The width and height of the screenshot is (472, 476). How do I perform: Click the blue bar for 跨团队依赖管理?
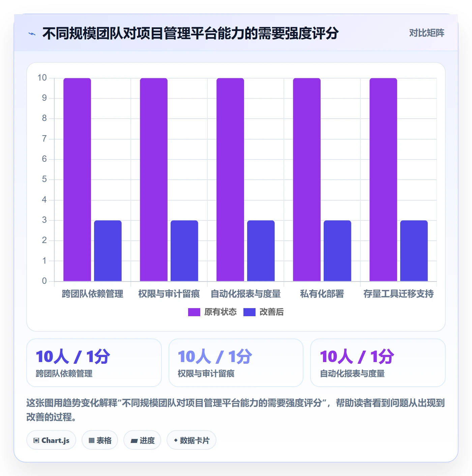[x=108, y=251]
